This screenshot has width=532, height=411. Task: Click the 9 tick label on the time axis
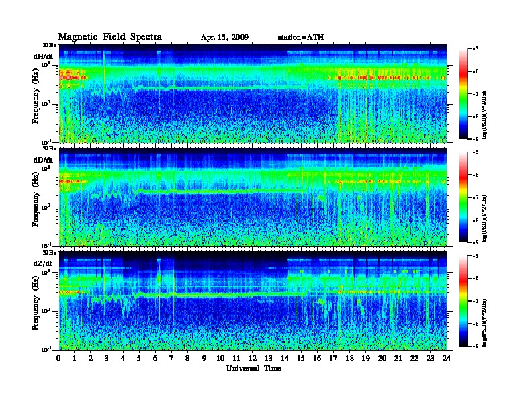(204, 358)
